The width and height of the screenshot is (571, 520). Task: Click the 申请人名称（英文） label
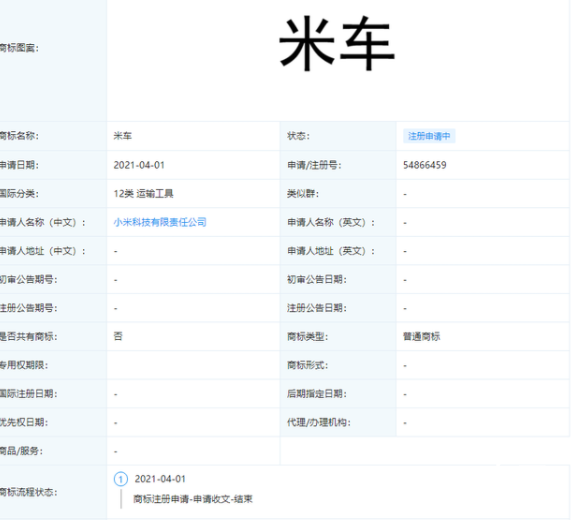coord(331,222)
